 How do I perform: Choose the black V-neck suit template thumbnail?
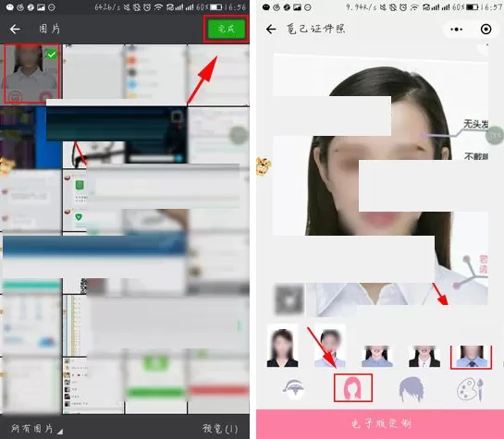[x=282, y=347]
